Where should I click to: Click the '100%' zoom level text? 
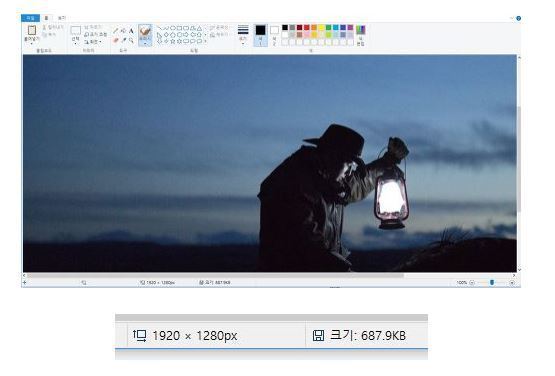click(462, 283)
